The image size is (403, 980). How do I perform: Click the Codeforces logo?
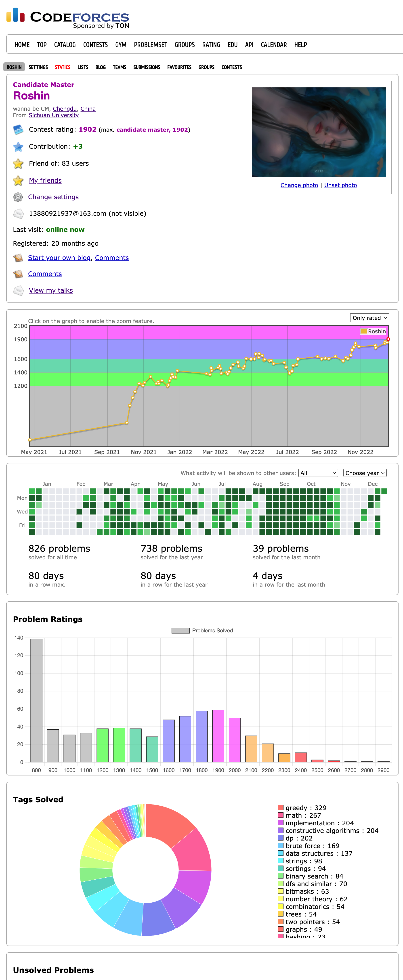[68, 18]
